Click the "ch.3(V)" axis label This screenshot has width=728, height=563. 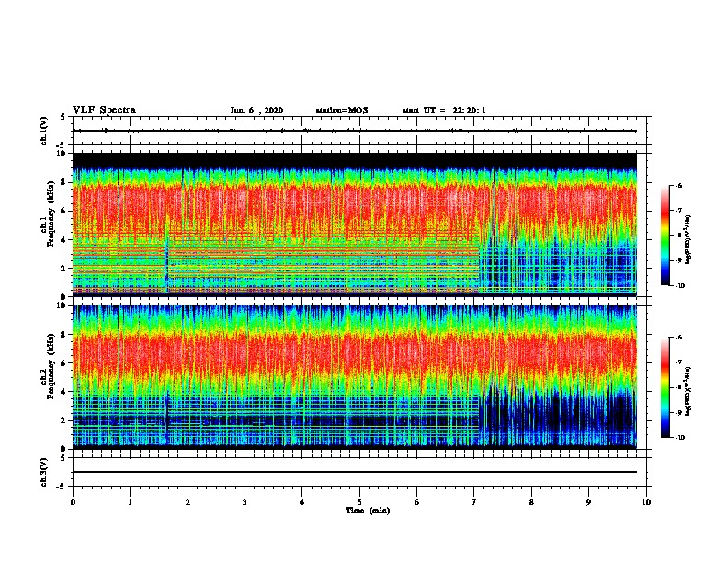[44, 472]
